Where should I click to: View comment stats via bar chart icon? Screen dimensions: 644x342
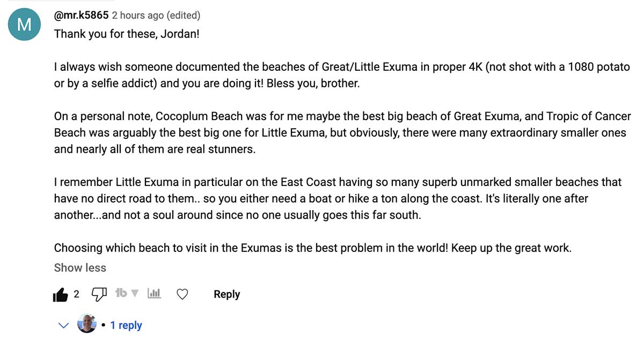pyautogui.click(x=154, y=293)
